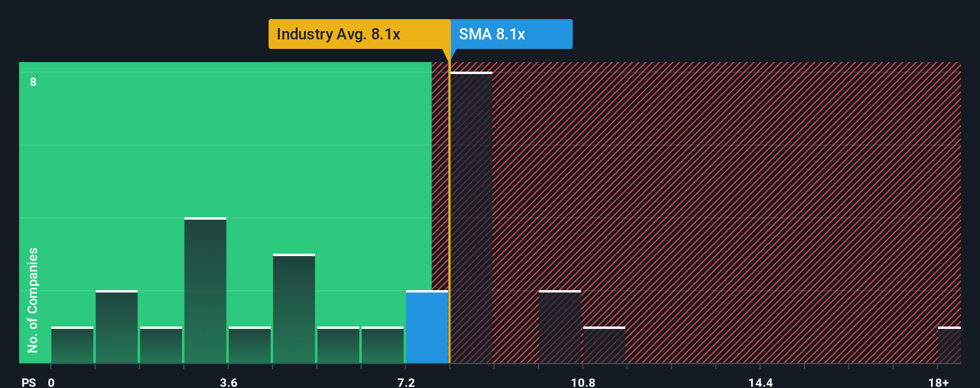Click the y-axis value 8

33,82
